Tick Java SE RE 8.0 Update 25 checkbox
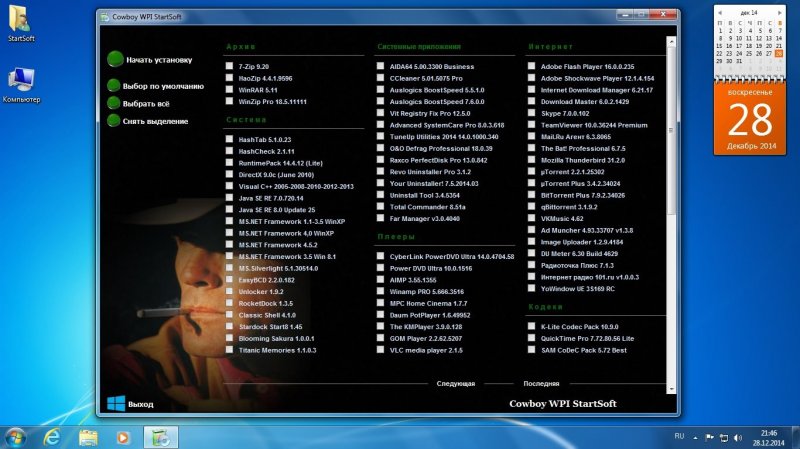The width and height of the screenshot is (800, 449). point(229,209)
